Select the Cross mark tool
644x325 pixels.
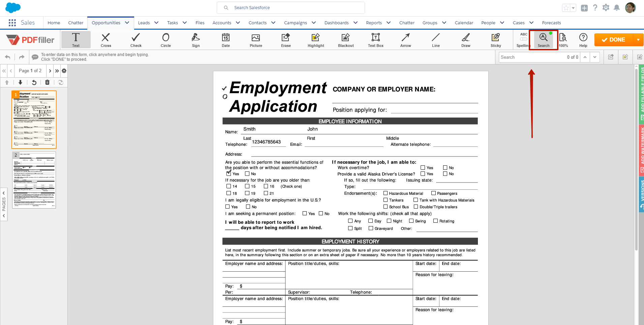click(106, 39)
